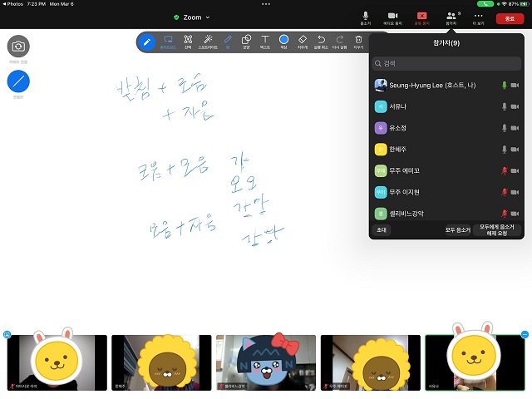Stop video with the 비디오 중지 button
This screenshot has width=532, height=399.
(392, 18)
